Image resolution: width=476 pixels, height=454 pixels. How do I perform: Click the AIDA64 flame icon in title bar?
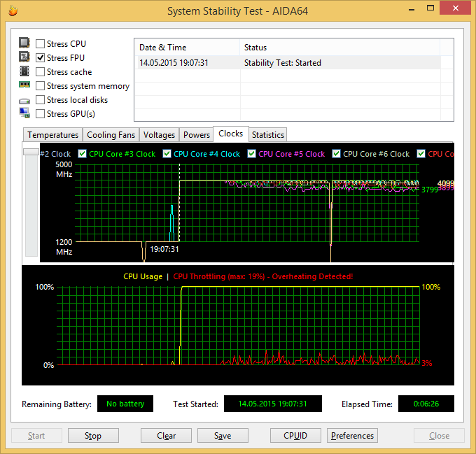13,11
